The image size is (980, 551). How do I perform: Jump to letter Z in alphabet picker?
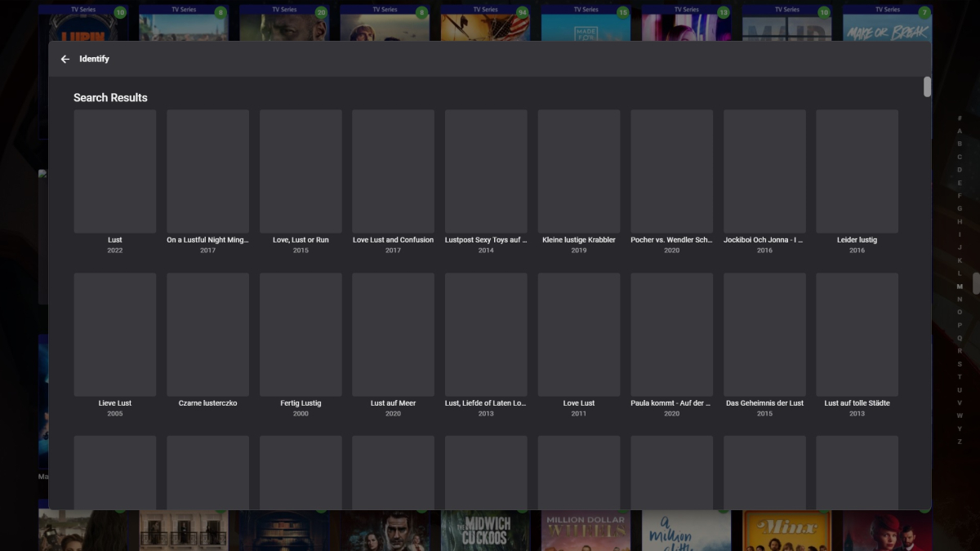pos(960,442)
